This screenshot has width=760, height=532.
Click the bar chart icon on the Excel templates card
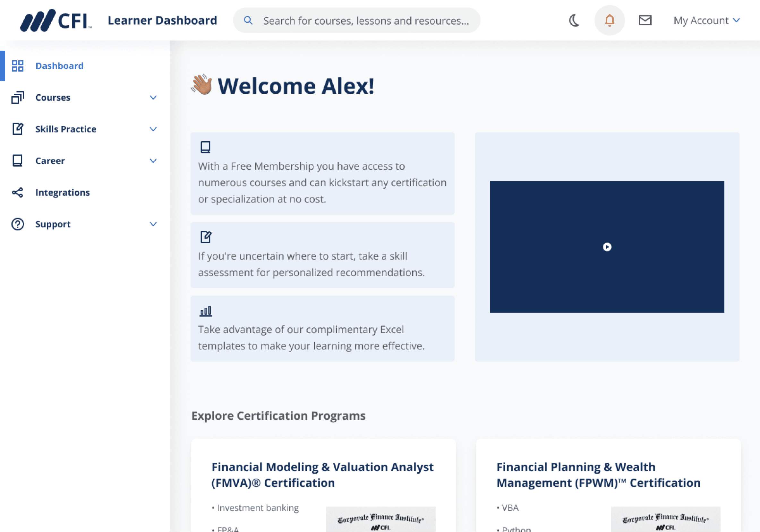[206, 311]
